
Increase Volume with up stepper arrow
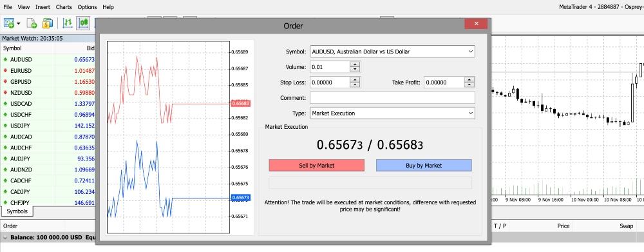(x=355, y=64)
